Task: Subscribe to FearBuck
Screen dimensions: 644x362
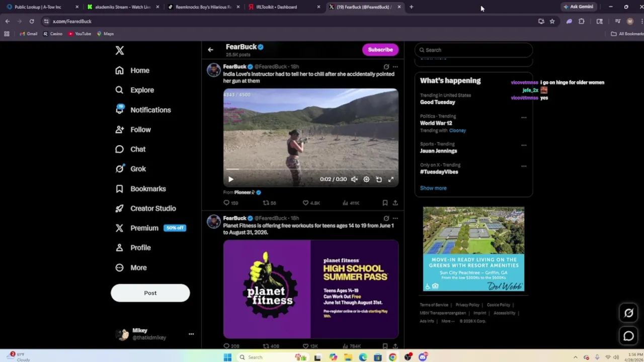Action: pyautogui.click(x=380, y=50)
